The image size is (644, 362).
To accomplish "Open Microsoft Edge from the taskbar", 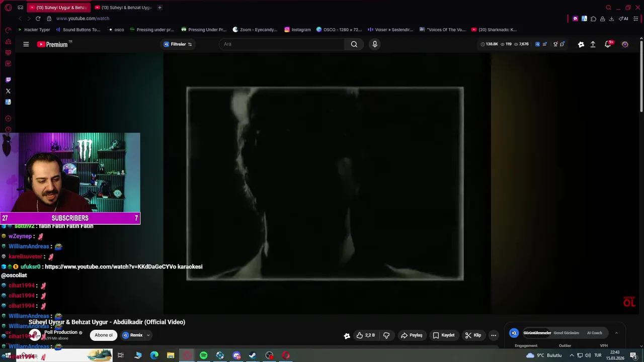I will 154,355.
